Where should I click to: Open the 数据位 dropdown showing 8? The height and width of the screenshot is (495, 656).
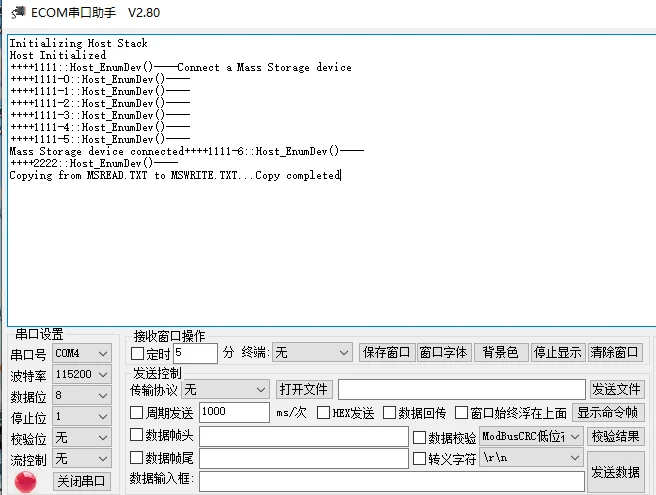[82, 395]
